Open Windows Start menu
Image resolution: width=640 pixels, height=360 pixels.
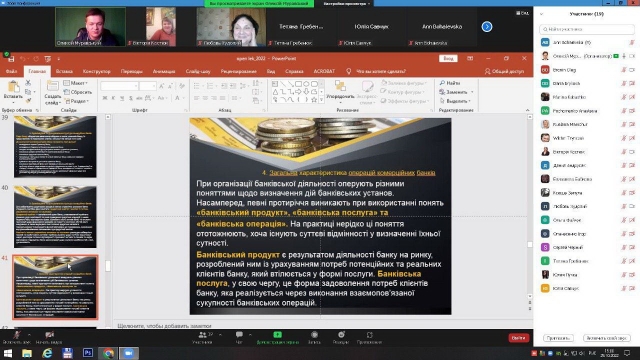pyautogui.click(x=8, y=353)
